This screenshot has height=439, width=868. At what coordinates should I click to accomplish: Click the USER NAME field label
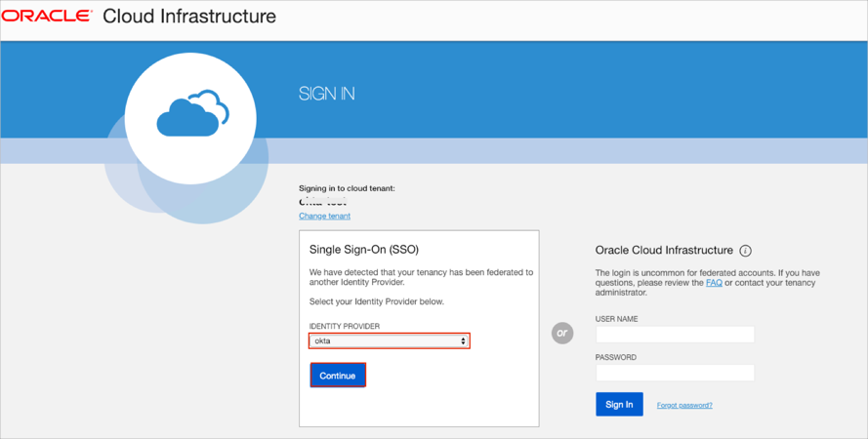click(x=617, y=319)
